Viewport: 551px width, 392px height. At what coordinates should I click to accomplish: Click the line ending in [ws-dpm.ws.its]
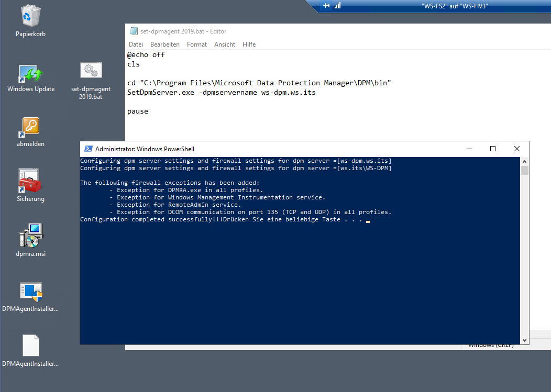pos(236,161)
